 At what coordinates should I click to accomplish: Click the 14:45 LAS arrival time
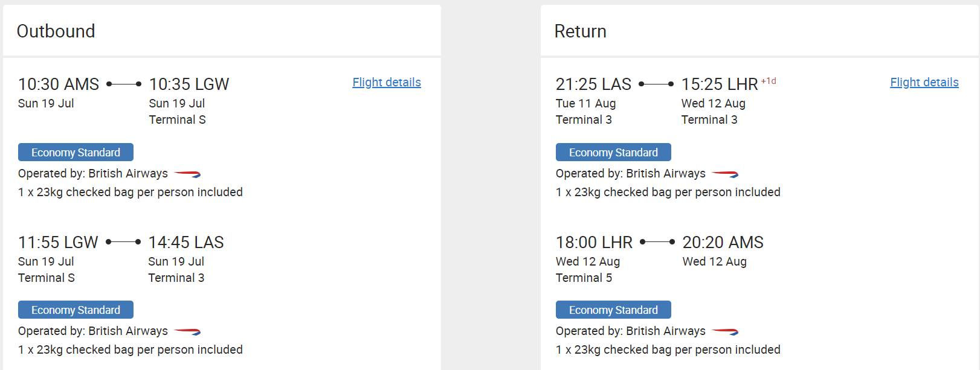click(x=186, y=242)
